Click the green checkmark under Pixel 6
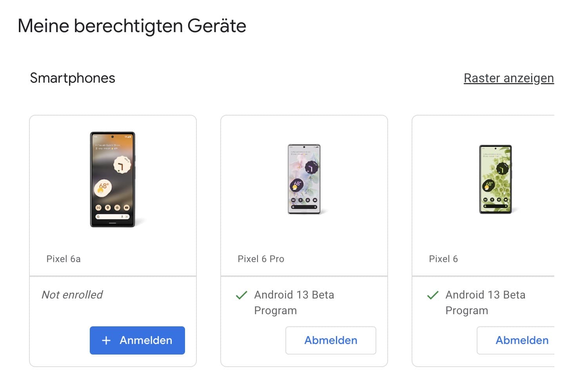588x380 pixels. pyautogui.click(x=432, y=295)
